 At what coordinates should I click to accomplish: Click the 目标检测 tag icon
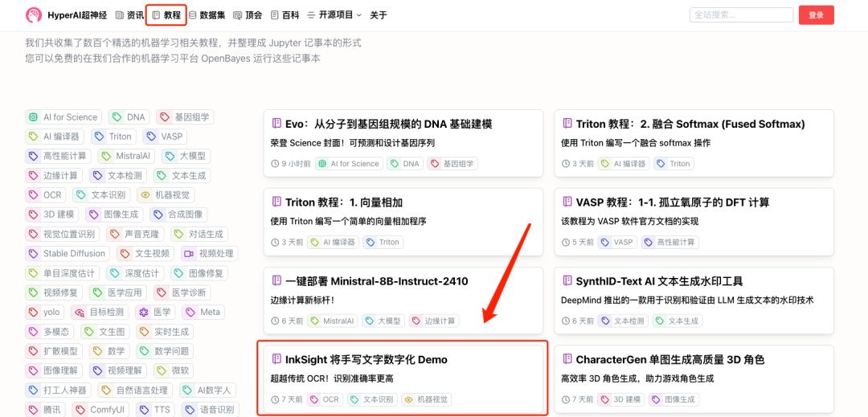[79, 313]
